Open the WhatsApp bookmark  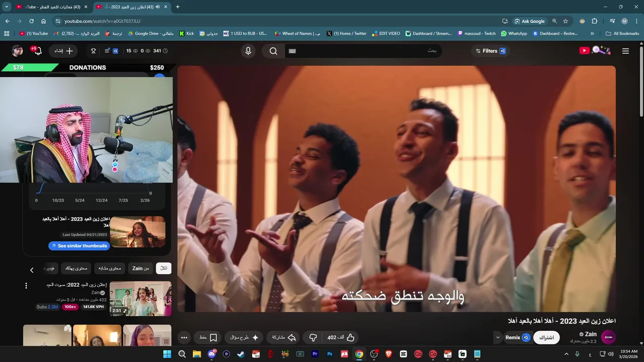[514, 34]
